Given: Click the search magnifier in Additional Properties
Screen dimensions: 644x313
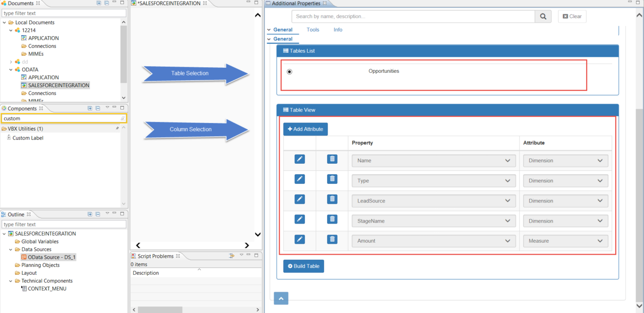Looking at the screenshot, I should tap(542, 16).
